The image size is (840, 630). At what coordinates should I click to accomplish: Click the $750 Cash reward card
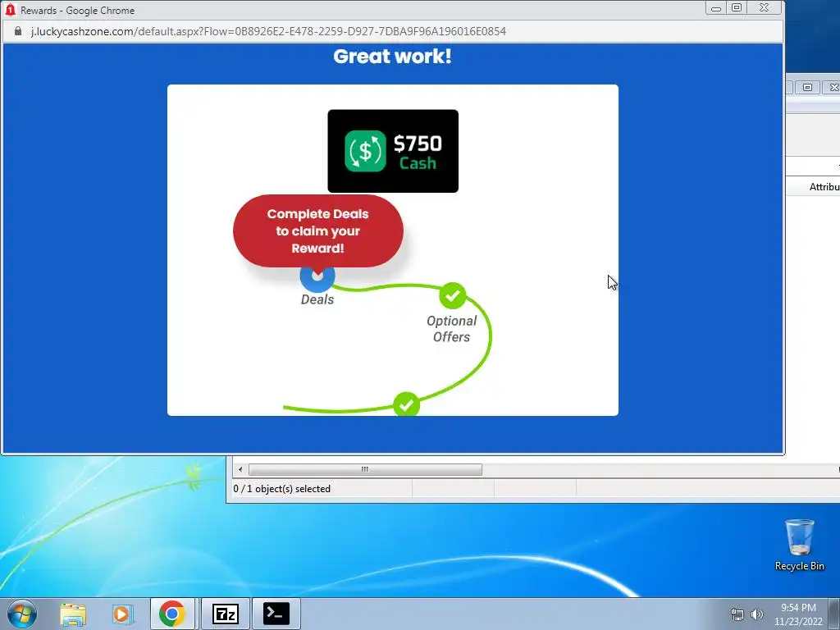coord(393,151)
